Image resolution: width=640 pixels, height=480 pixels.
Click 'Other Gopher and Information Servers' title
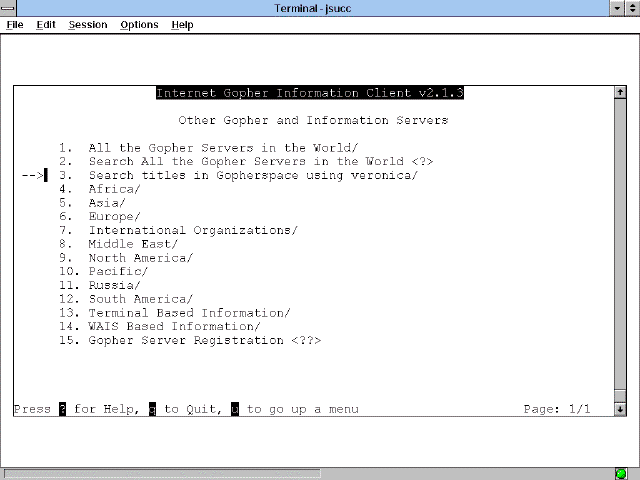coord(313,120)
